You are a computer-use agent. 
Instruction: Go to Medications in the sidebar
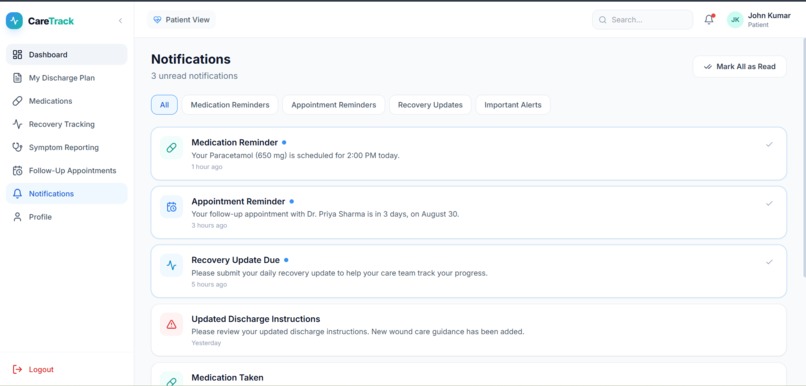pos(66,101)
